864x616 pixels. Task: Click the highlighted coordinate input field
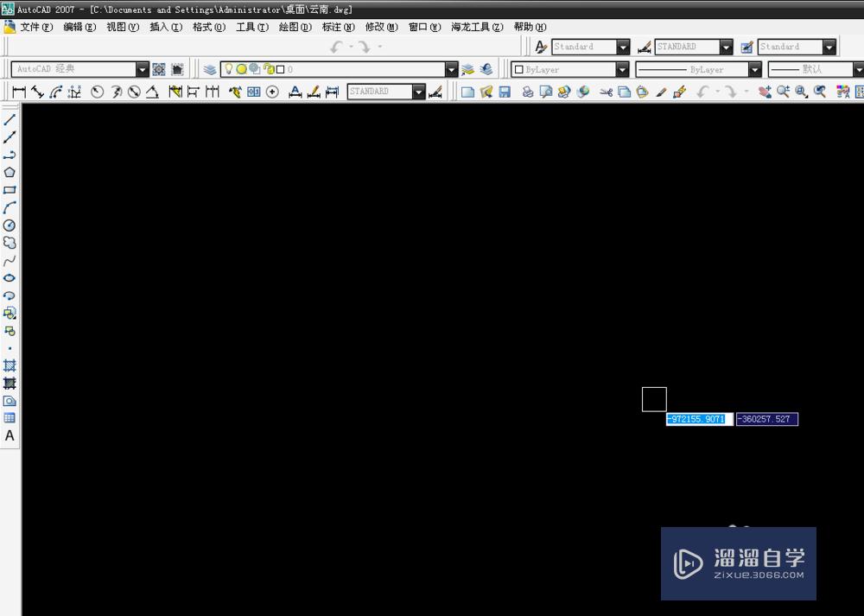(x=696, y=419)
